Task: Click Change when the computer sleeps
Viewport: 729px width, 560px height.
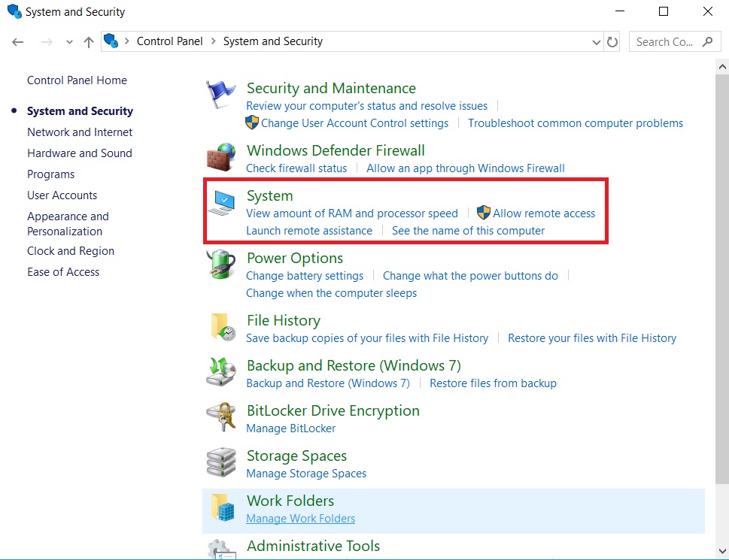Action: [x=332, y=293]
